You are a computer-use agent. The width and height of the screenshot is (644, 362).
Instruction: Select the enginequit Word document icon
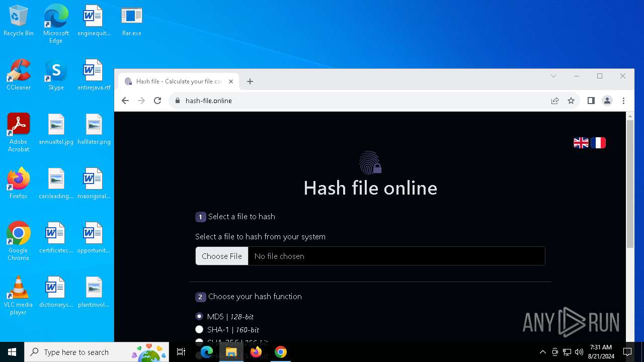point(94,21)
